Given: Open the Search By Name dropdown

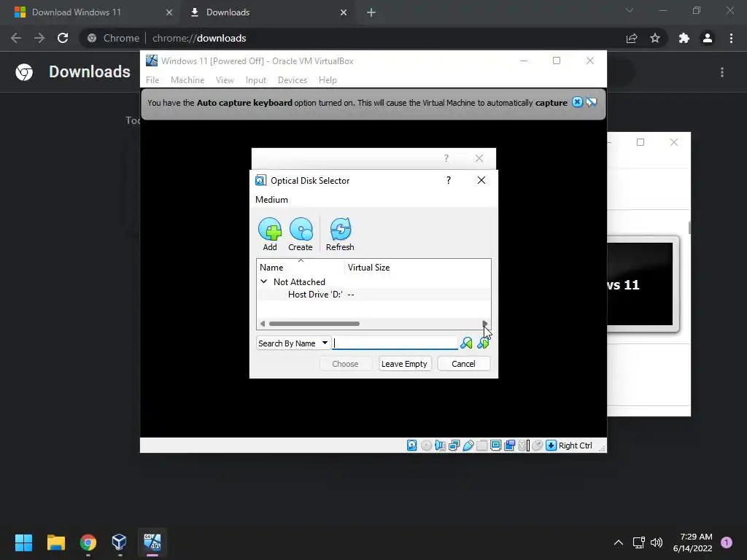Looking at the screenshot, I should (x=293, y=343).
